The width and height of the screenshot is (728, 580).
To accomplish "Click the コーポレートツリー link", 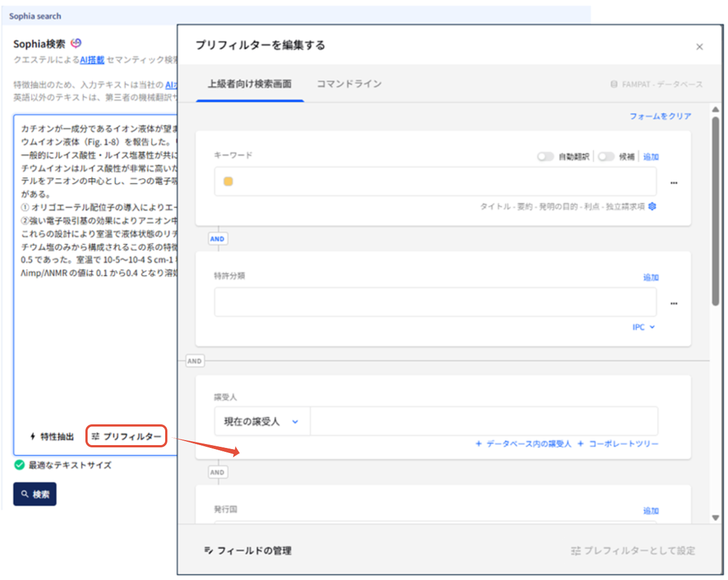I will [618, 443].
